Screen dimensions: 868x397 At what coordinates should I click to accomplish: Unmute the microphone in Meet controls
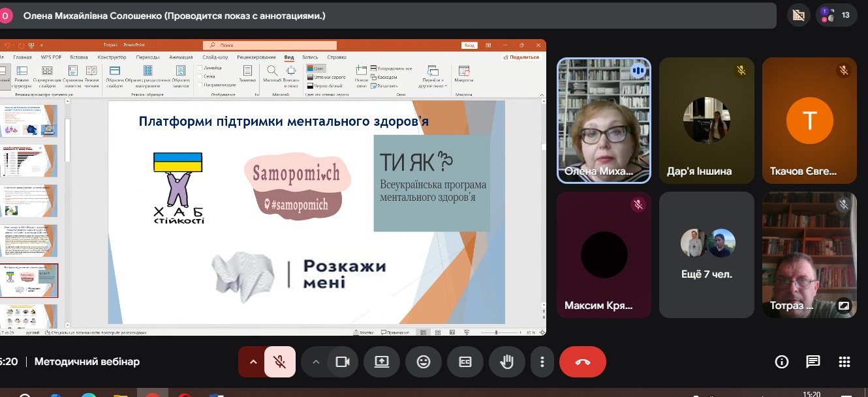coord(279,362)
